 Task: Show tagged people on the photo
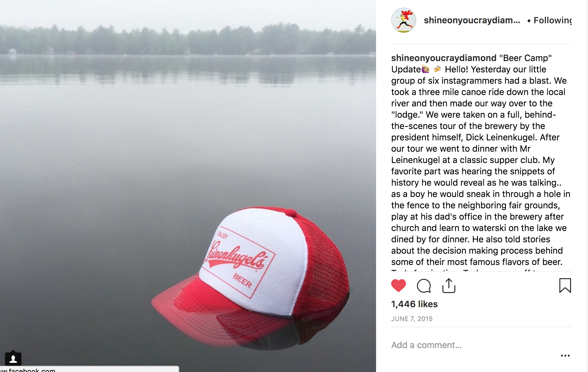click(x=13, y=359)
